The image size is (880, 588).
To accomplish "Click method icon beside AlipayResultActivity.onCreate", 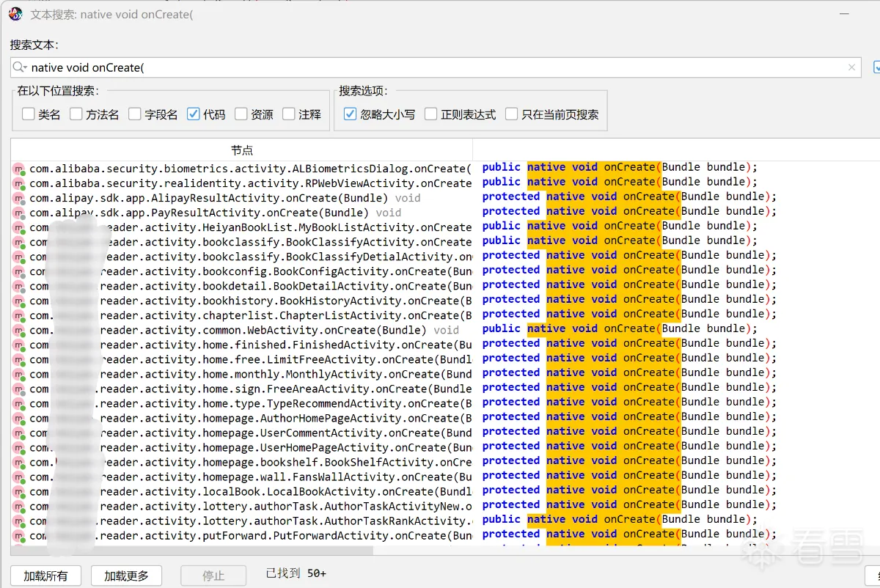I will [18, 199].
